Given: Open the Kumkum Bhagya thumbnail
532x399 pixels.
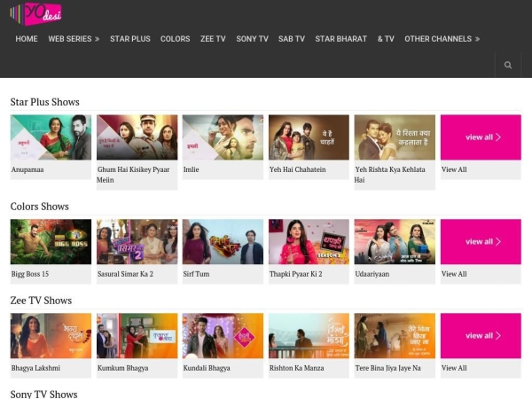Looking at the screenshot, I should click(x=137, y=336).
